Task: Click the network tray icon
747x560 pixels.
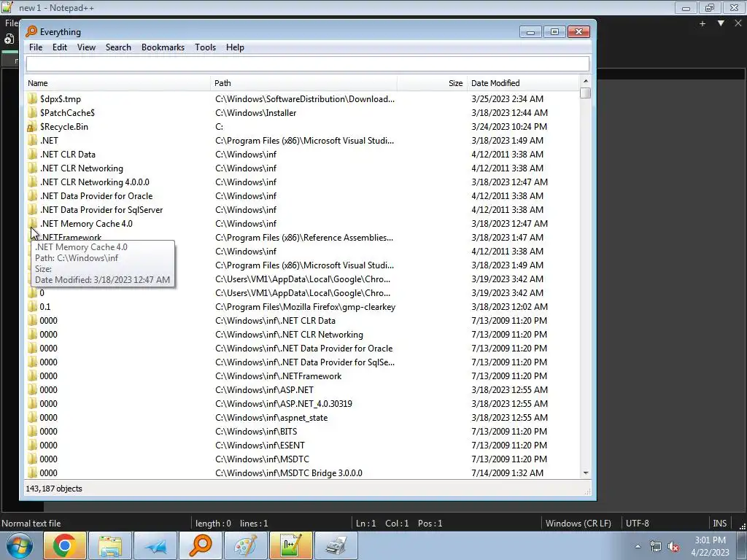Action: coord(656,547)
